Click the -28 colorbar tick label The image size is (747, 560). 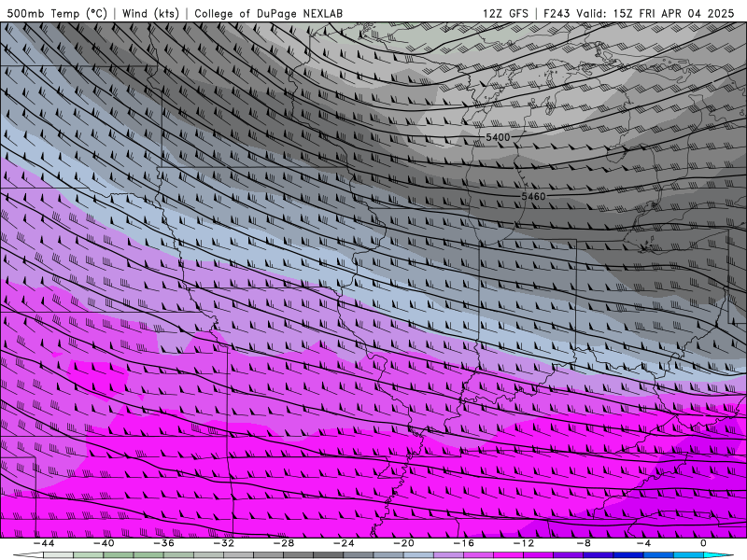tap(284, 543)
